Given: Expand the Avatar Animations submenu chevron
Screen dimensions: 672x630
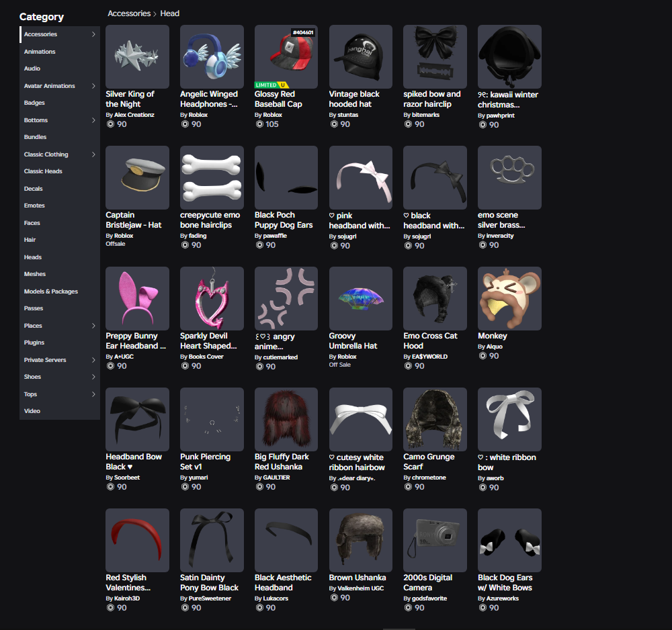Looking at the screenshot, I should tap(93, 86).
